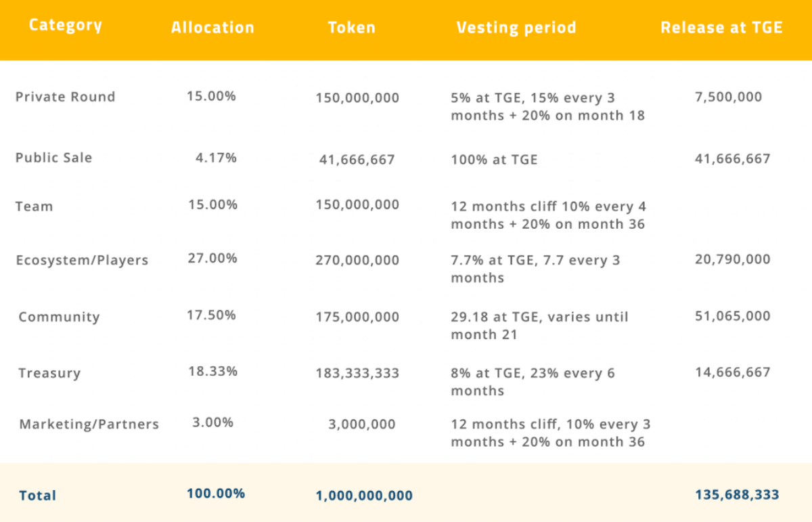This screenshot has width=812, height=522.
Task: Click the Allocation column header
Action: tap(212, 28)
